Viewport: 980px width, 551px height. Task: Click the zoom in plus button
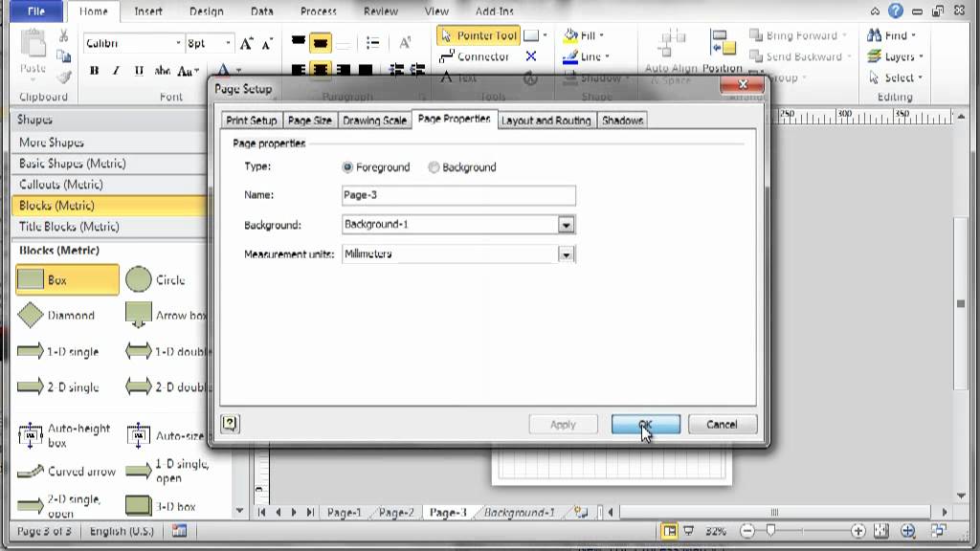coord(858,530)
